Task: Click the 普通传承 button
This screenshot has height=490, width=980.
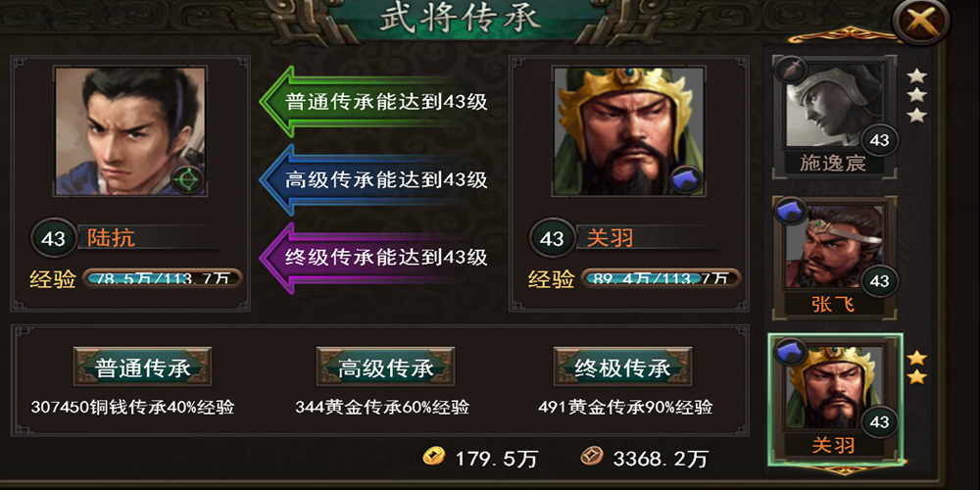Action: point(142,367)
